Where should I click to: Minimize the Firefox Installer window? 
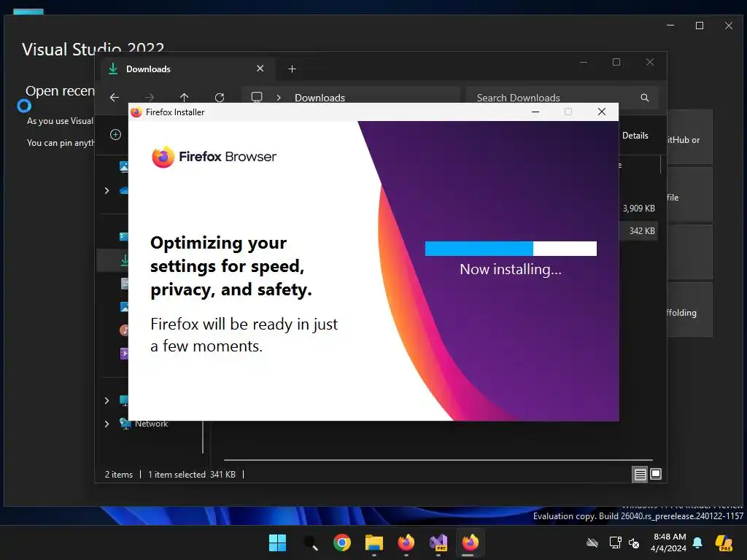pos(535,112)
